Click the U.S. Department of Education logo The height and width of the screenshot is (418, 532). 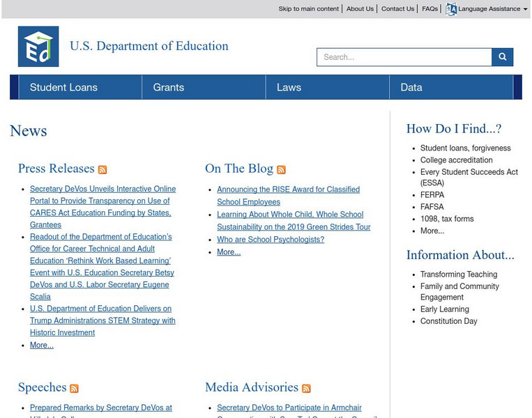point(38,47)
